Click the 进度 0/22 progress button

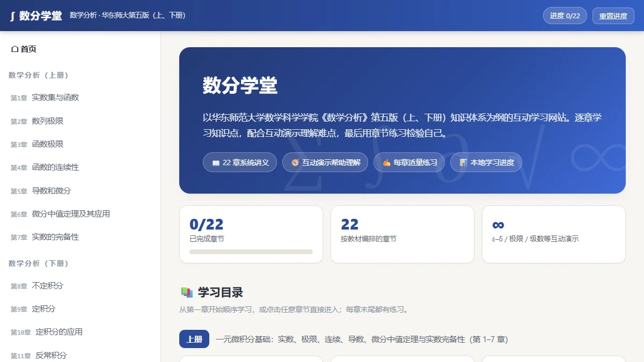565,16
